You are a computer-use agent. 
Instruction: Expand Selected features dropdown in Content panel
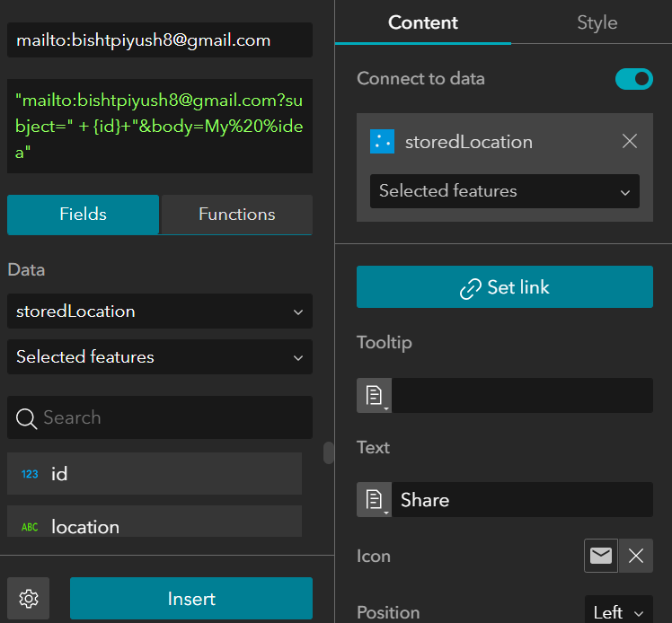pyautogui.click(x=505, y=191)
